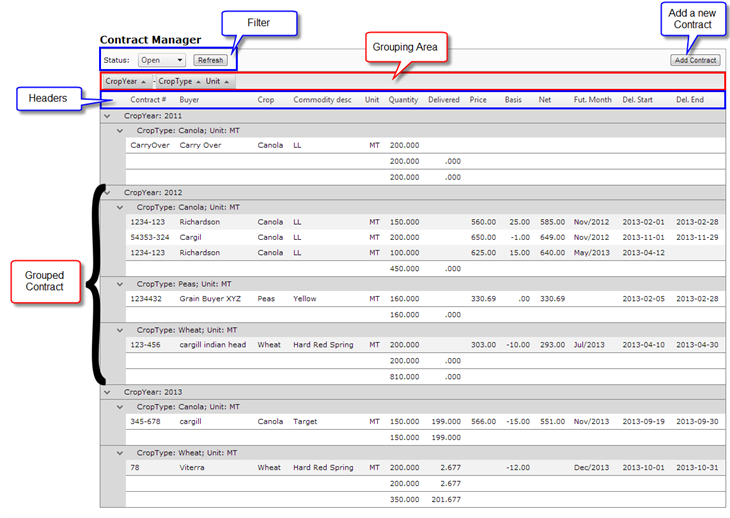Click the Refresh button

pos(210,60)
